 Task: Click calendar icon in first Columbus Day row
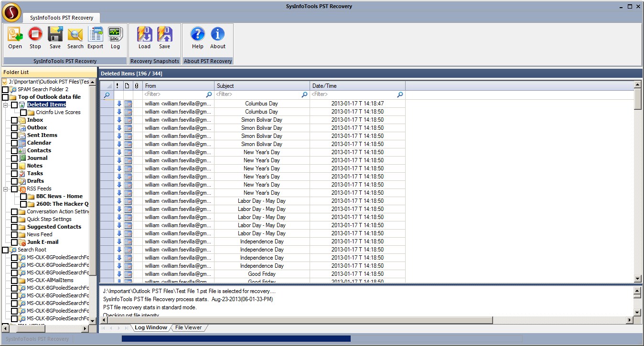pyautogui.click(x=128, y=104)
